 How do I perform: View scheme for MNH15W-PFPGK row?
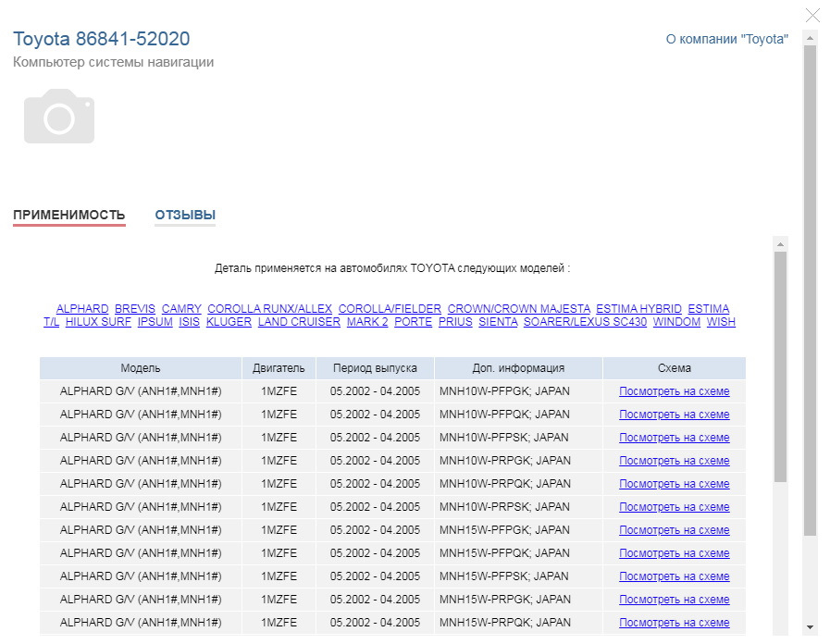pos(675,530)
